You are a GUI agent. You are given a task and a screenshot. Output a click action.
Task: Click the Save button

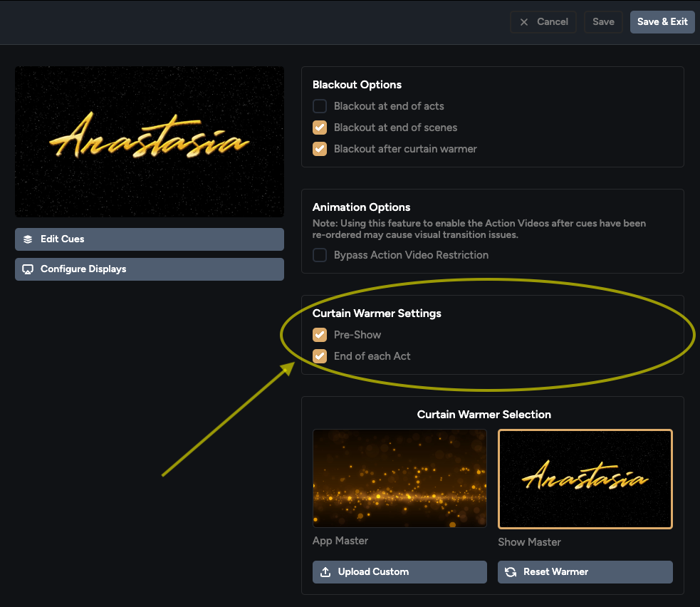[x=603, y=22]
